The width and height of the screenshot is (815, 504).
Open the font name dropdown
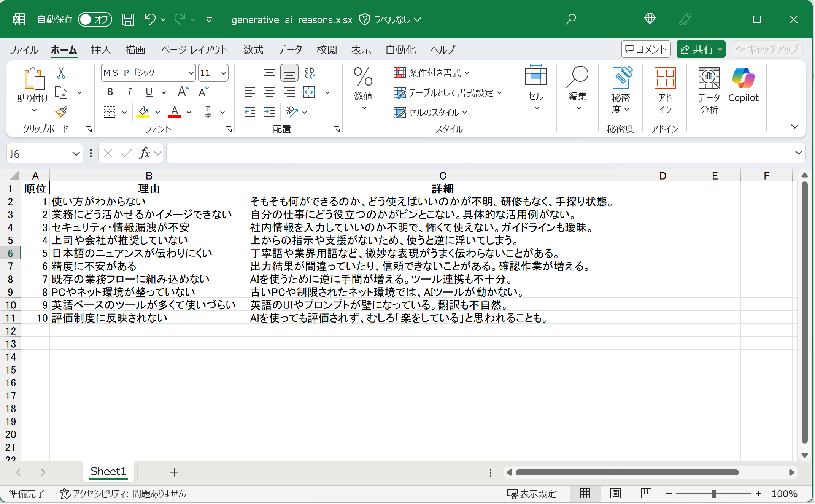coord(191,72)
